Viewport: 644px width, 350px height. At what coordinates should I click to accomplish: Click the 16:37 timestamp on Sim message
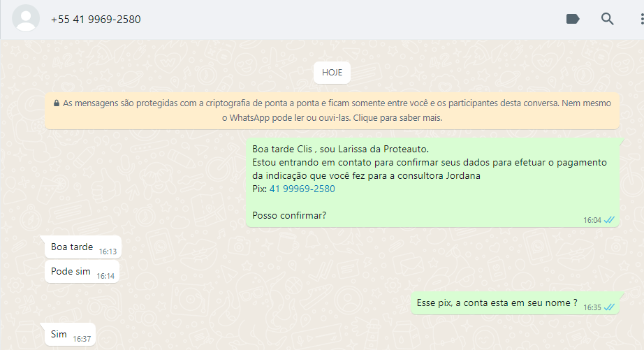pyautogui.click(x=82, y=339)
